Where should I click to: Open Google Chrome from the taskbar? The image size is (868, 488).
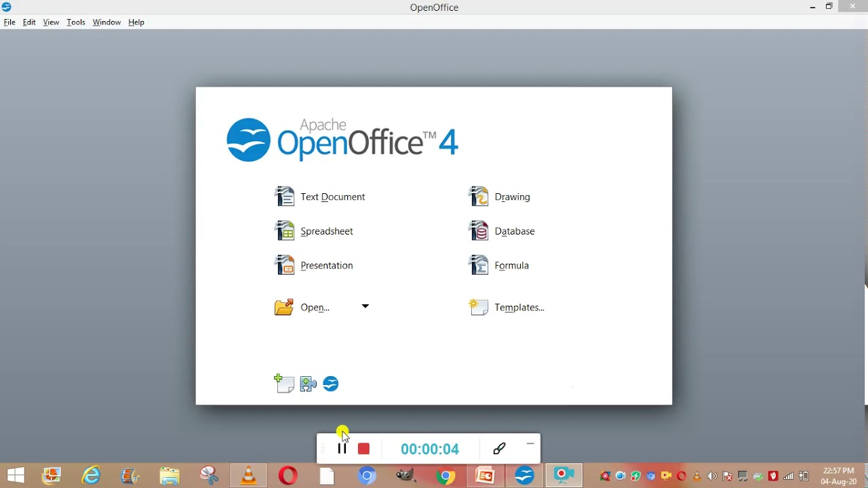(x=446, y=476)
